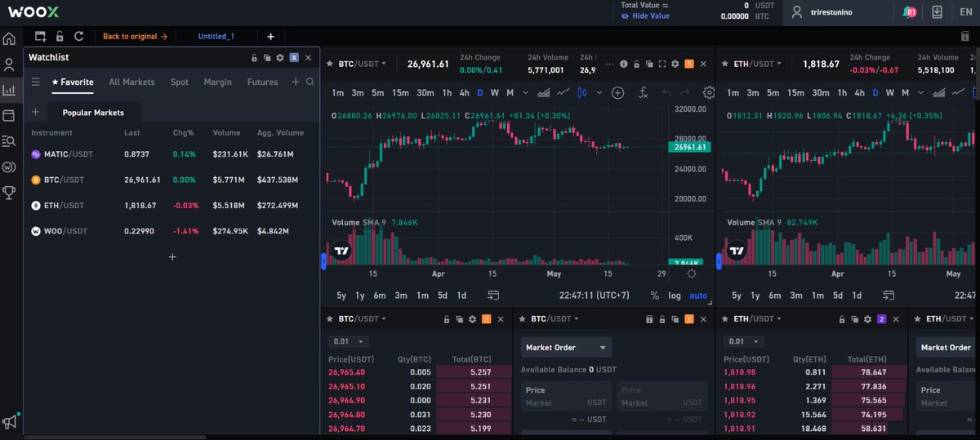Toggle percent scale on BTC chart
Image resolution: width=980 pixels, height=440 pixels.
[x=654, y=296]
